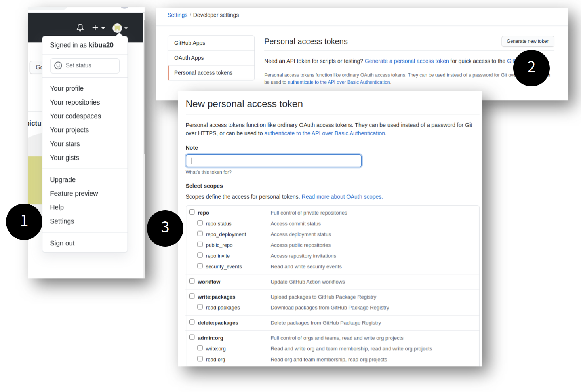Enable the workflow scope checkbox

tap(192, 281)
